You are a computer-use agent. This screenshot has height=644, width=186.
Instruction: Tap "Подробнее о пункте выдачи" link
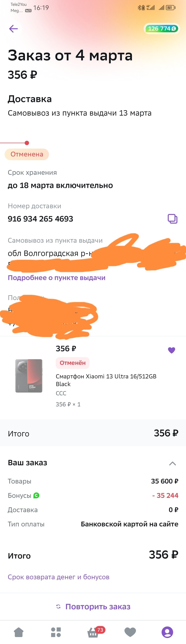pos(57,278)
